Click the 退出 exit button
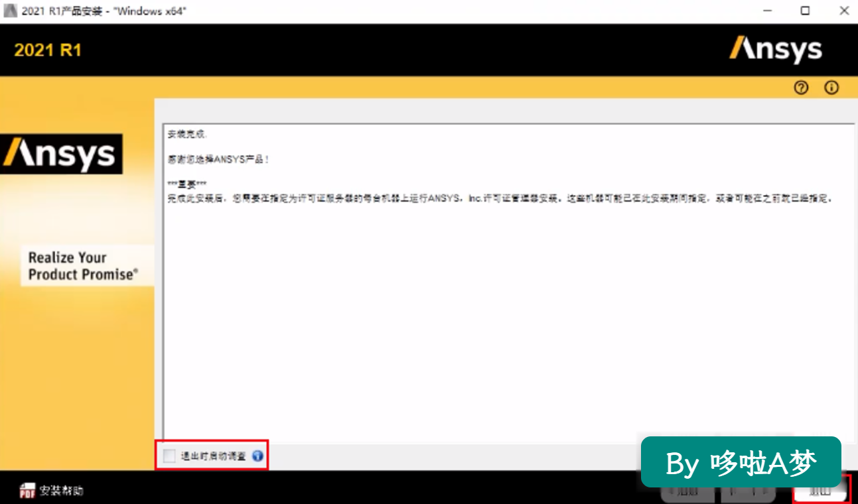This screenshot has width=858, height=504. click(x=821, y=491)
